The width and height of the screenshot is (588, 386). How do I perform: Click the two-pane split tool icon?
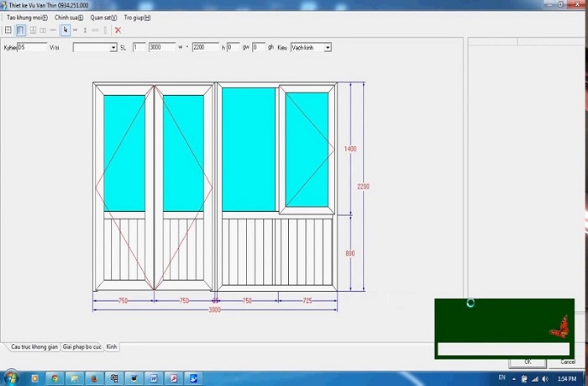pos(43,30)
